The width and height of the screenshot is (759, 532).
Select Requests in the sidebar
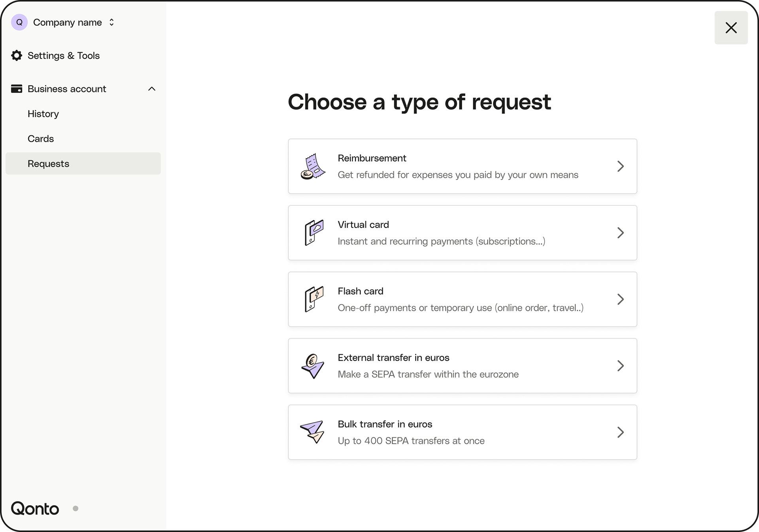pyautogui.click(x=48, y=164)
